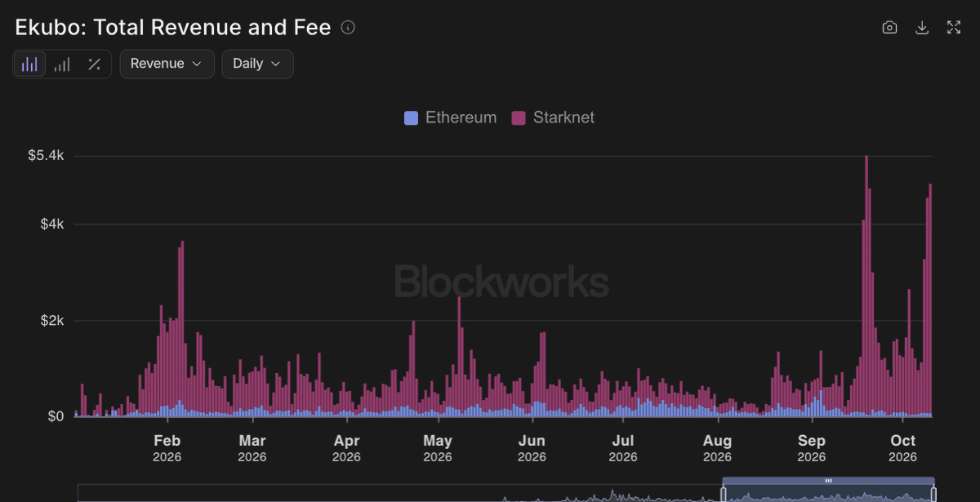This screenshot has height=502, width=980.
Task: Click the Starknet magenta legend swatch
Action: (x=519, y=118)
